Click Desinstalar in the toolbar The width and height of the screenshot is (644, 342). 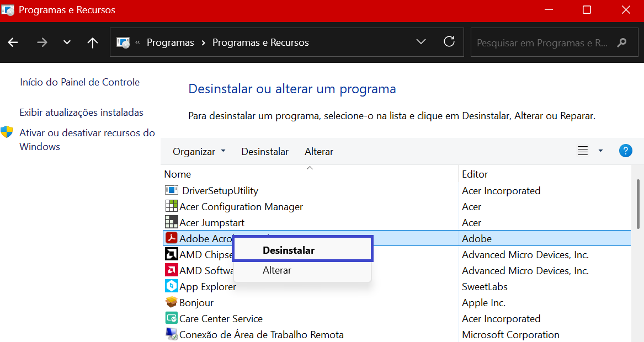coord(265,152)
